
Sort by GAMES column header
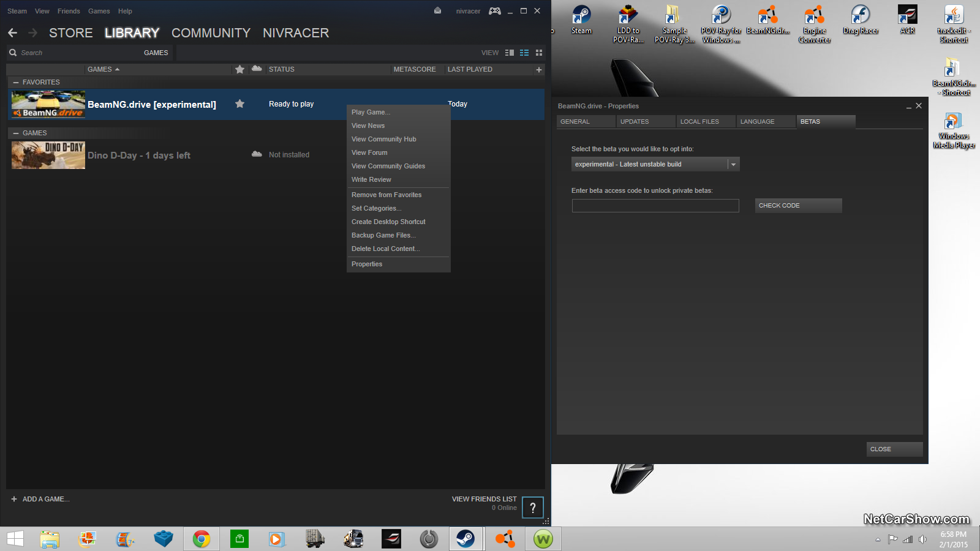pyautogui.click(x=104, y=69)
